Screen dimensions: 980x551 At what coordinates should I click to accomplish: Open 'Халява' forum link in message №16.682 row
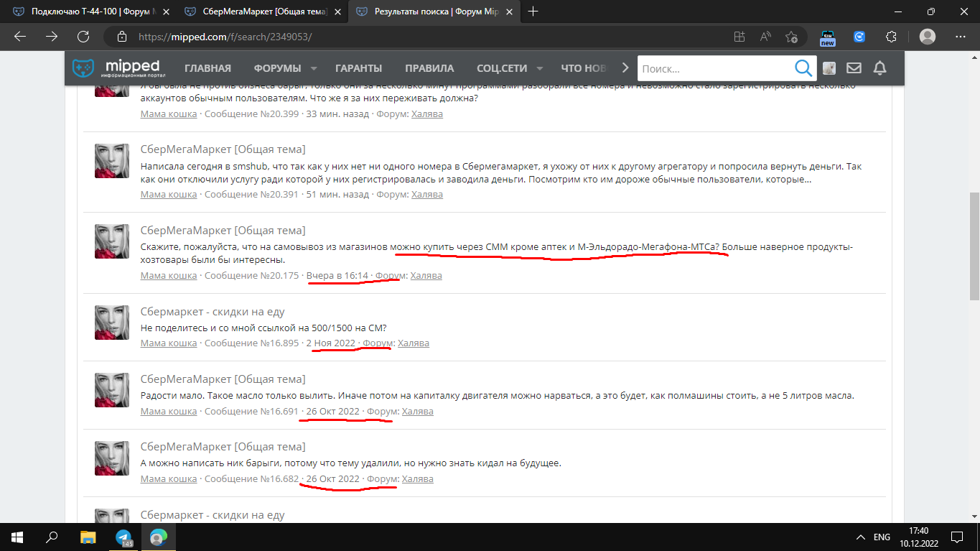418,478
